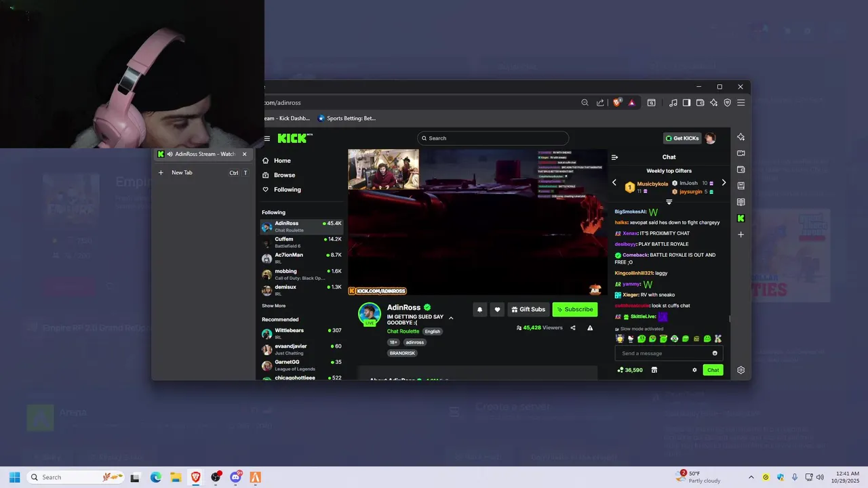Click the Brave Rewards triangle icon

[x=631, y=103]
